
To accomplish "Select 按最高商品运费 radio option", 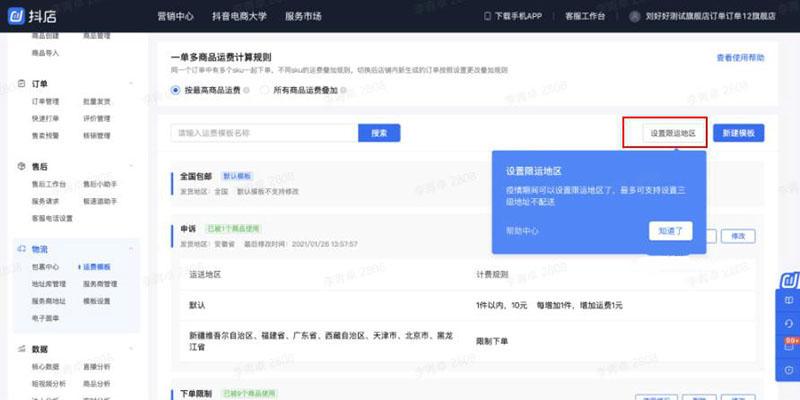I will point(177,90).
